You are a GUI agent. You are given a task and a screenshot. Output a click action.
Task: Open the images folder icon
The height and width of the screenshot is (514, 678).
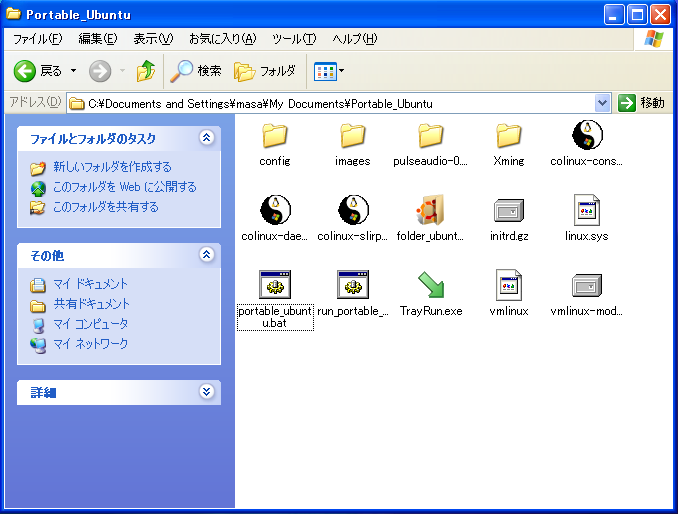coord(352,135)
